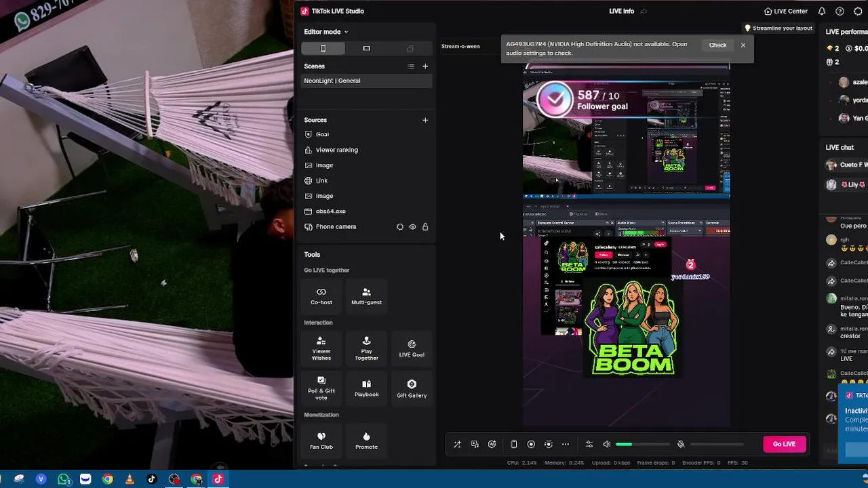Screen dimensions: 868x488
Task: Open the Fan Club tool
Action: click(321, 441)
